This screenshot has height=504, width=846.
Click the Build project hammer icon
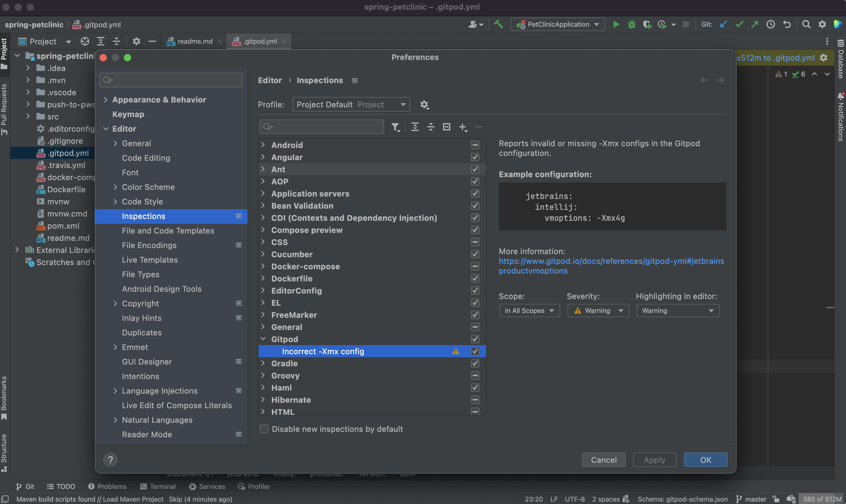click(499, 24)
